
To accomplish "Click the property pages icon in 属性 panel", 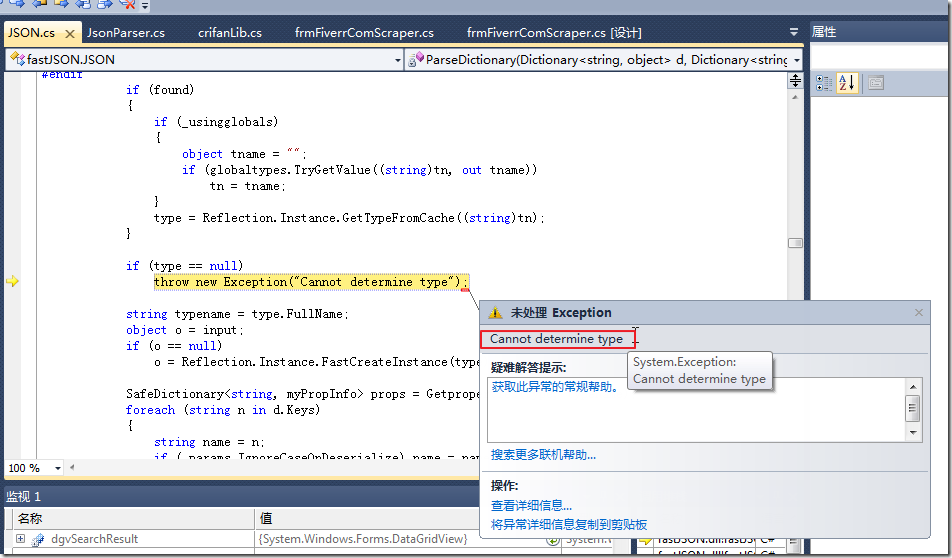I will click(876, 83).
